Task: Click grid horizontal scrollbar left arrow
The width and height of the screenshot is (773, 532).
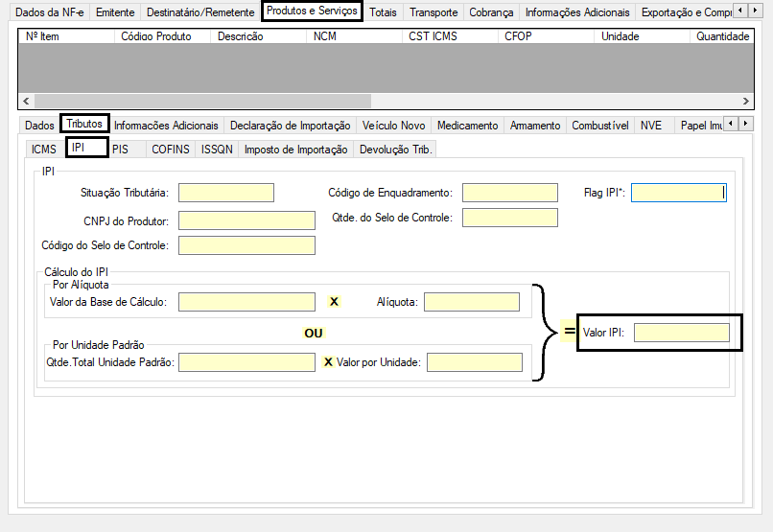Action: coord(26,101)
